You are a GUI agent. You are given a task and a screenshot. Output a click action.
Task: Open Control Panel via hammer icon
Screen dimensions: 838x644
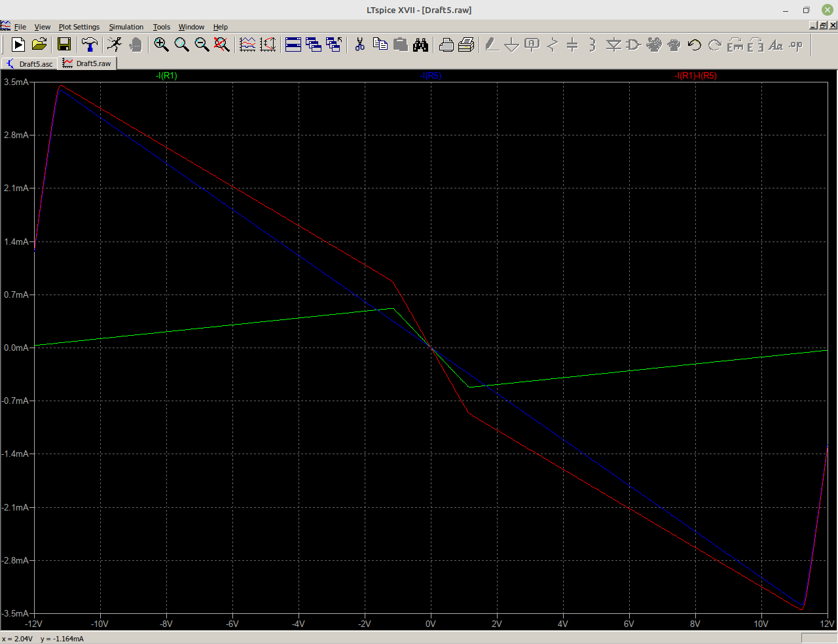coord(89,45)
